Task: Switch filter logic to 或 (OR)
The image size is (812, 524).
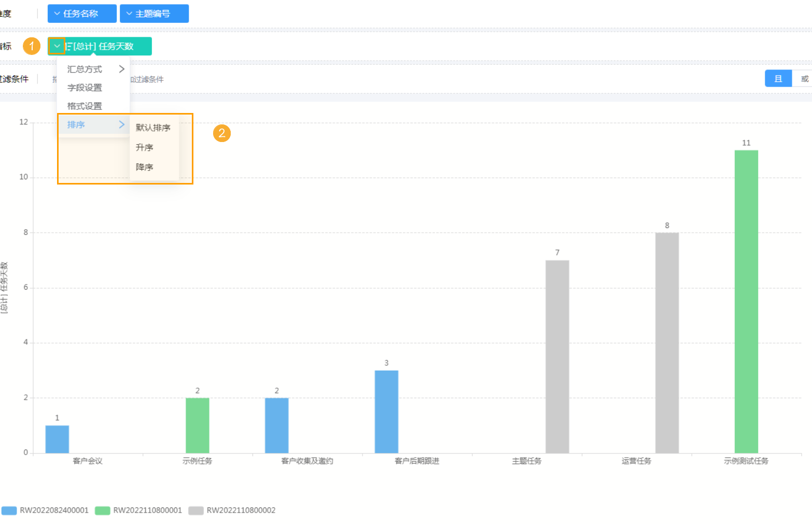Action: click(x=804, y=79)
